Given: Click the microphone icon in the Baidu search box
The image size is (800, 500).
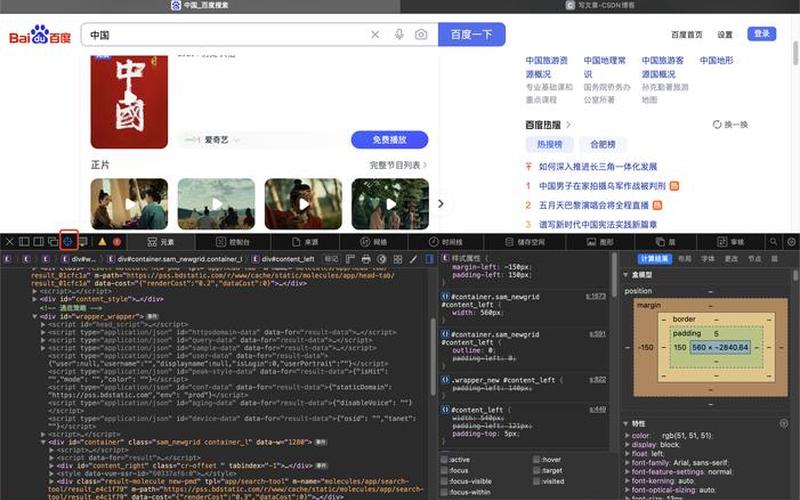Looking at the screenshot, I should (x=399, y=34).
